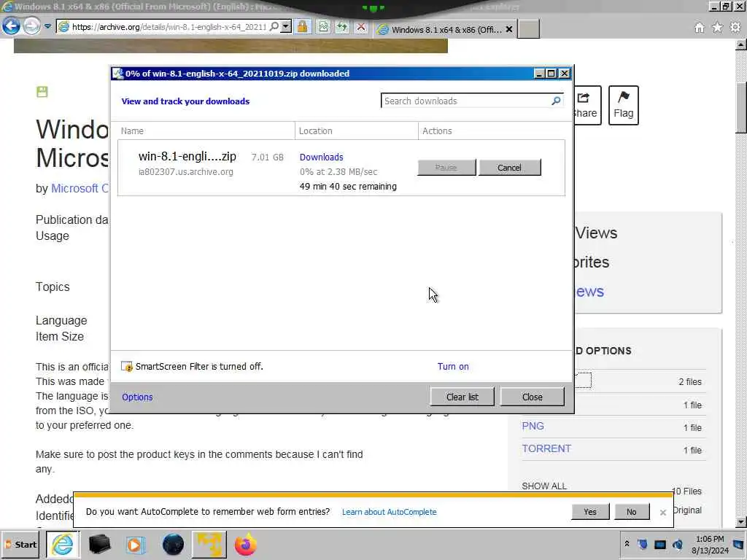Click the Flag icon on the archive page

click(x=623, y=105)
